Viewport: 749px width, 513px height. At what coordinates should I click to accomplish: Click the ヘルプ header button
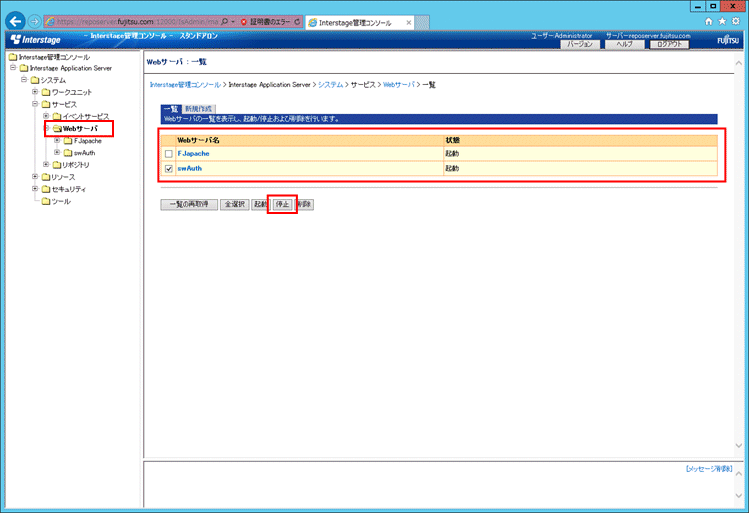coord(624,44)
